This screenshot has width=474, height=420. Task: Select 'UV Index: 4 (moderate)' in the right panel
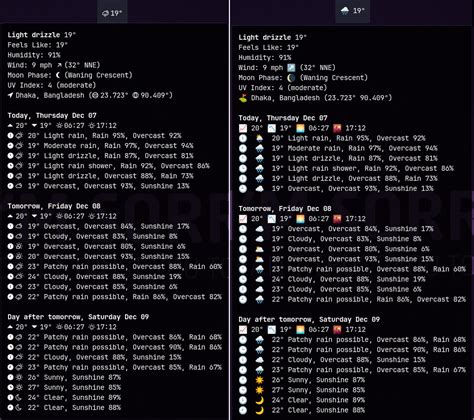(283, 88)
